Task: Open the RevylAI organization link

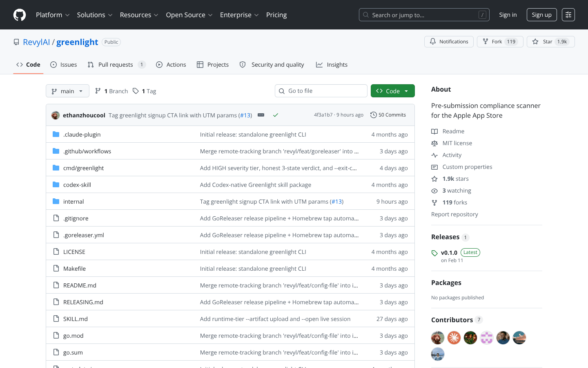Action: click(36, 42)
